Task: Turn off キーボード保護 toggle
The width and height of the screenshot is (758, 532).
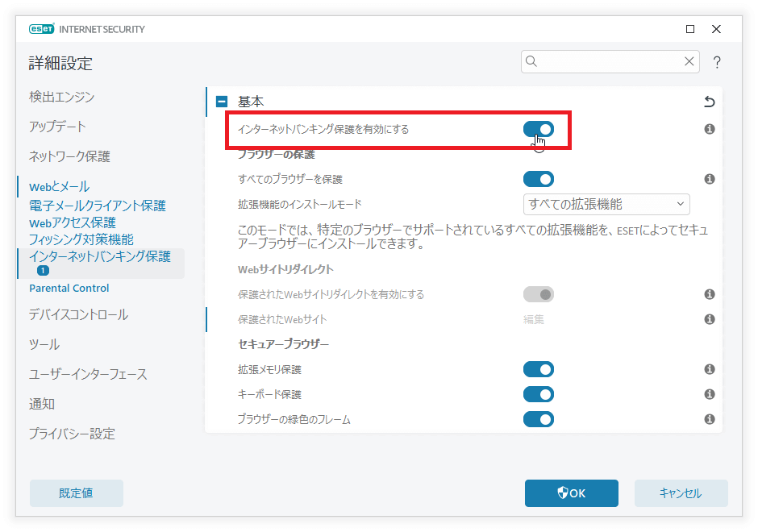Action: [538, 394]
